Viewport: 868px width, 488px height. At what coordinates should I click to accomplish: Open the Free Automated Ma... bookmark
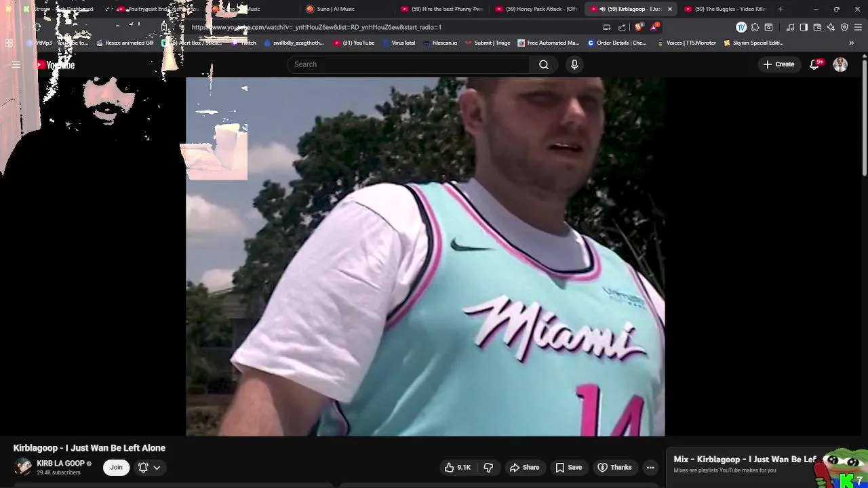click(x=549, y=43)
